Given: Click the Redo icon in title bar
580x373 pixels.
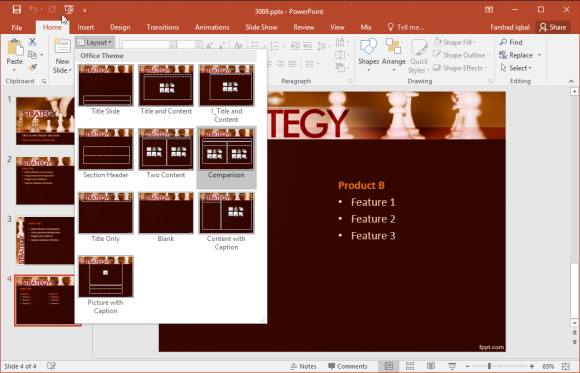Looking at the screenshot, I should click(52, 10).
